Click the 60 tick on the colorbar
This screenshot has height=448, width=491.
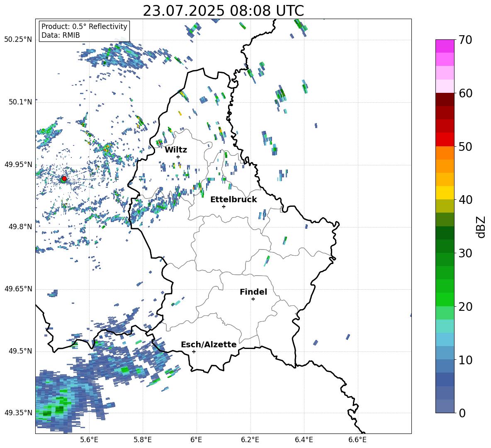[465, 93]
